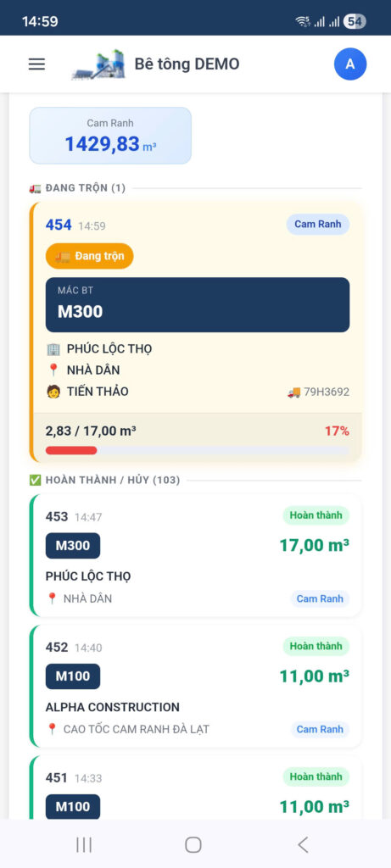This screenshot has height=868, width=391.
Task: Tap the Android home button
Action: click(x=193, y=844)
